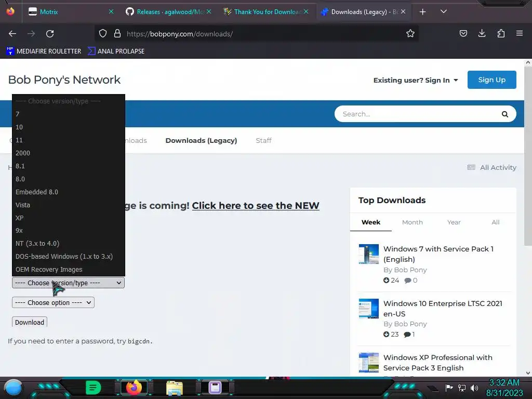This screenshot has height=399, width=532.
Task: Select 9x from version list
Action: click(x=68, y=230)
